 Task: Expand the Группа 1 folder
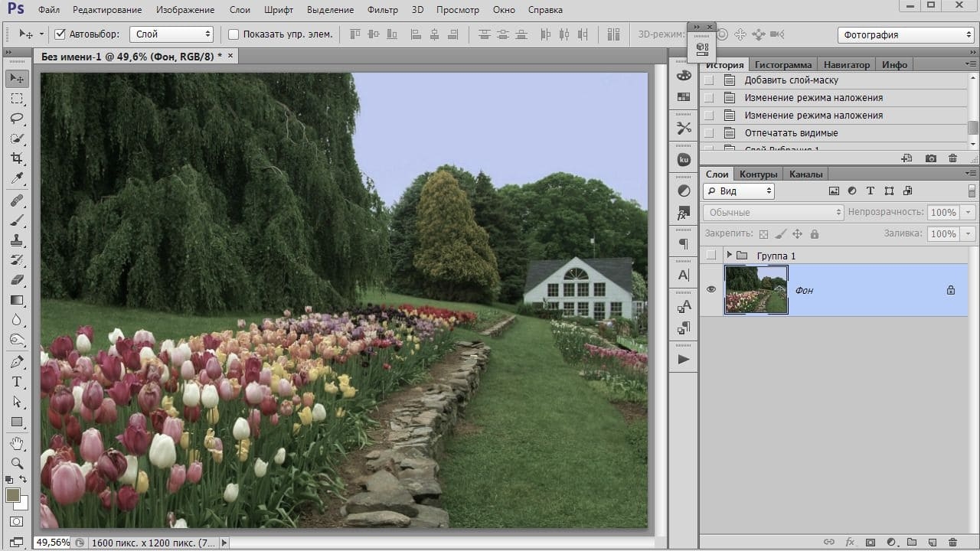click(729, 255)
